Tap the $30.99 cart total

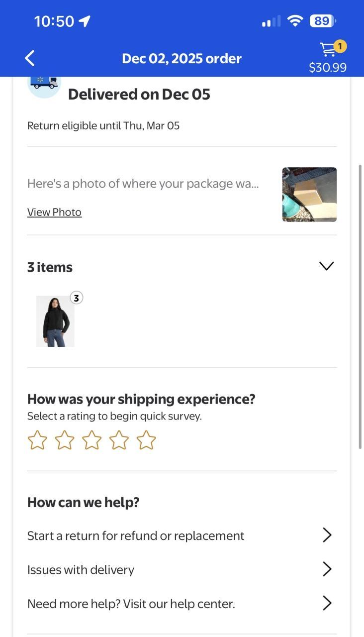point(327,67)
